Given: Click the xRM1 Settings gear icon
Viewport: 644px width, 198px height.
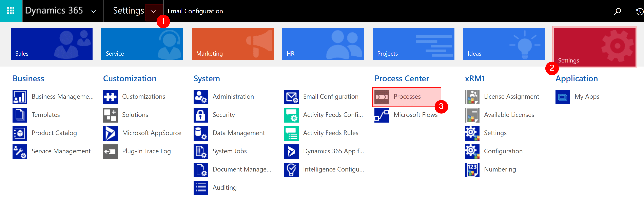Looking at the screenshot, I should coord(472,133).
